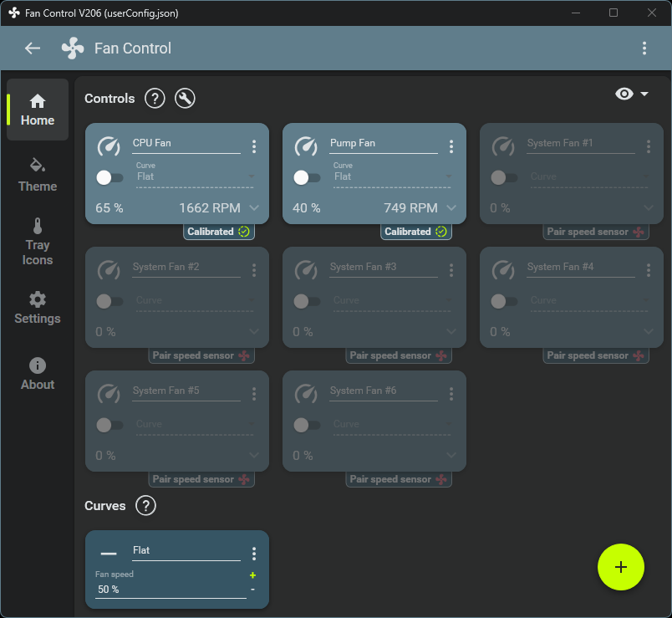Open System Fan #3 three-dot menu

[451, 270]
